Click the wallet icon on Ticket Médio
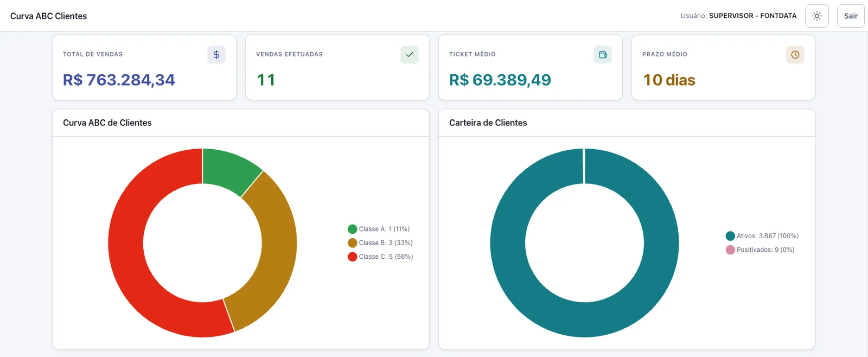The height and width of the screenshot is (357, 868). click(603, 54)
